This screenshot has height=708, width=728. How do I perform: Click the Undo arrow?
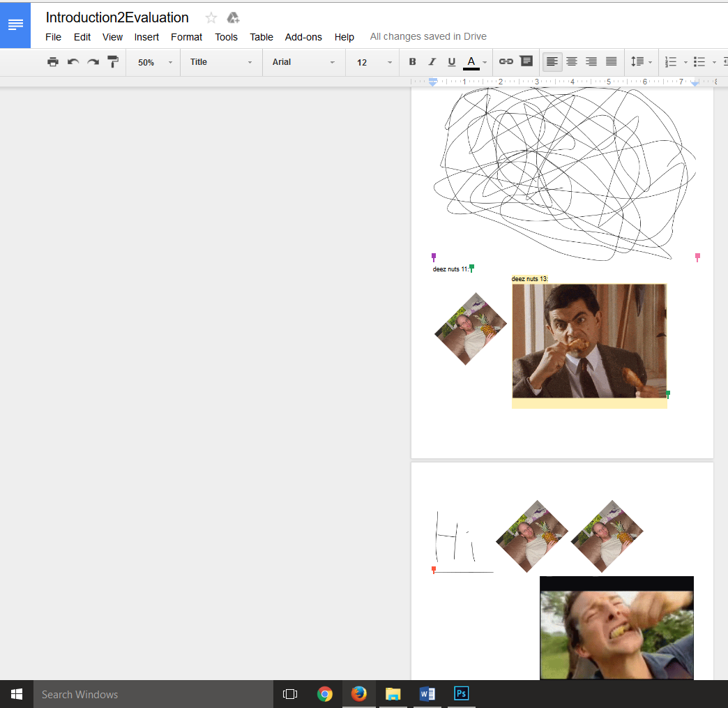point(73,62)
